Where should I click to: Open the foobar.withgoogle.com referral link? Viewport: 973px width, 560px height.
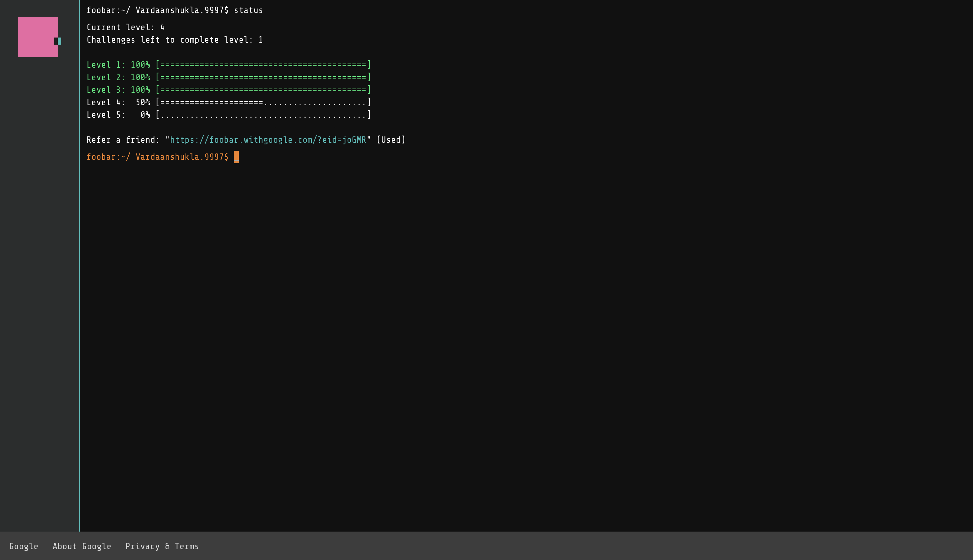pos(268,140)
